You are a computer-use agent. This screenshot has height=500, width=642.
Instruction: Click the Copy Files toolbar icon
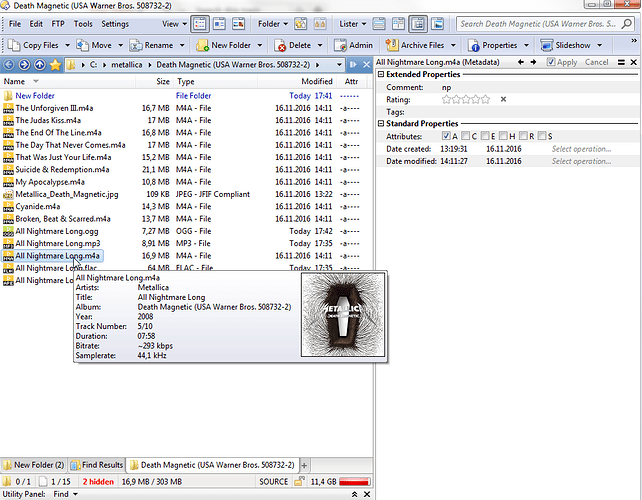coord(14,45)
